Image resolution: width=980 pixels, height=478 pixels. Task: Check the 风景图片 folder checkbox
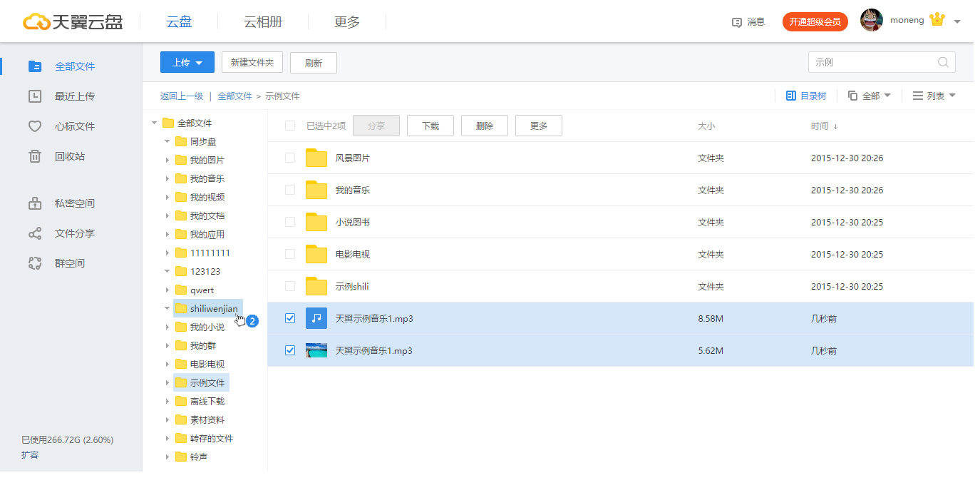(289, 158)
